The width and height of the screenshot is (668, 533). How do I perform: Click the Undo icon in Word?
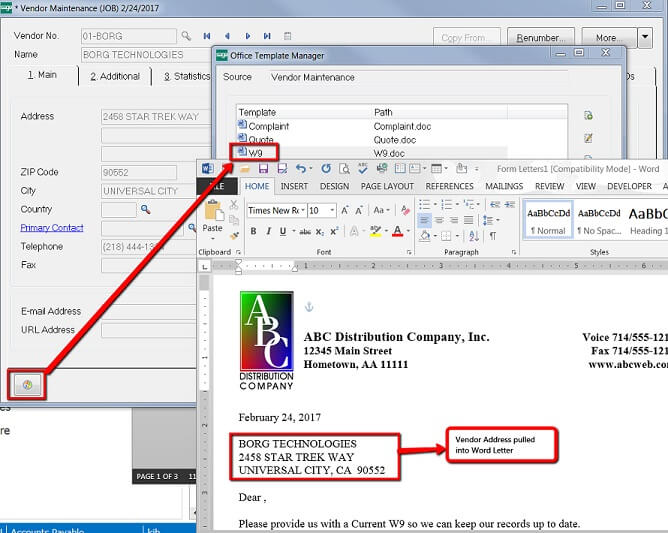coord(301,169)
